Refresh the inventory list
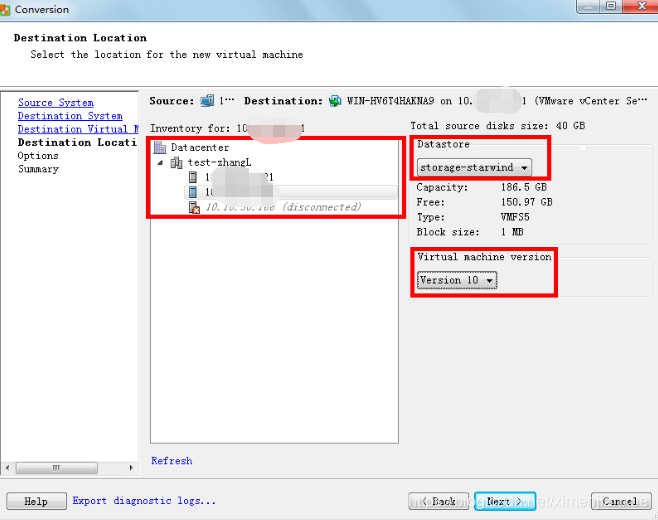This screenshot has width=658, height=520. coord(172,461)
